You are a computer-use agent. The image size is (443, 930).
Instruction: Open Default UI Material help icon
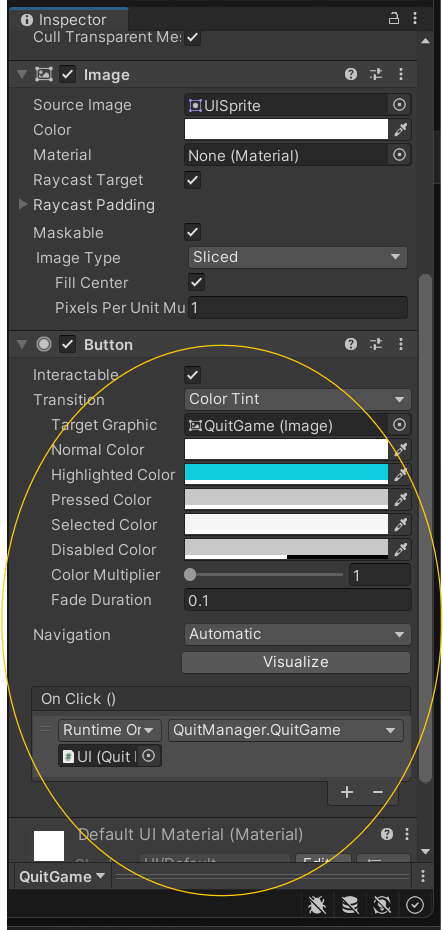[387, 835]
